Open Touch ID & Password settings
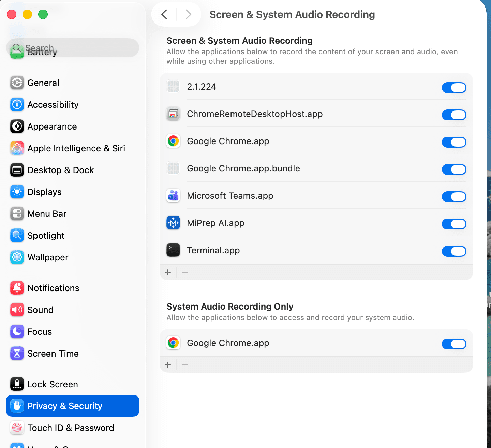Viewport: 491px width, 448px height. [73, 428]
